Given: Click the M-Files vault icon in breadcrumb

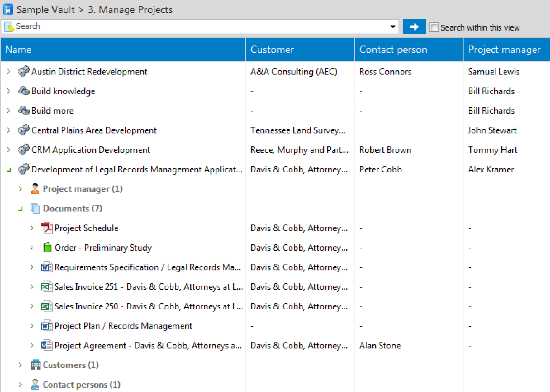Looking at the screenshot, I should [8, 10].
